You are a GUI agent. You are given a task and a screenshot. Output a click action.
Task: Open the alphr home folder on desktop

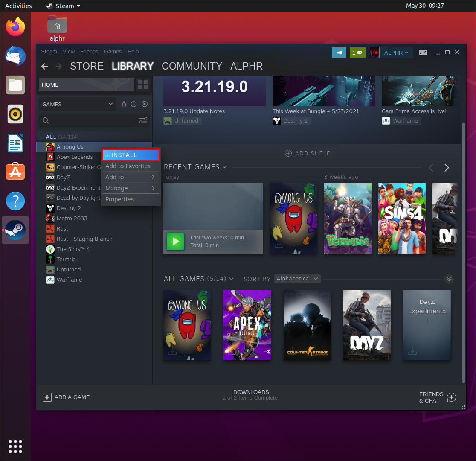[57, 29]
